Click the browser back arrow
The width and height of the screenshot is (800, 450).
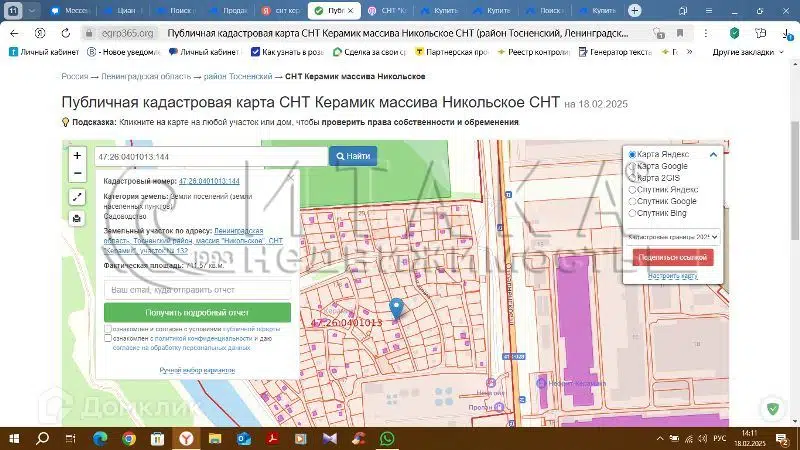click(x=14, y=32)
